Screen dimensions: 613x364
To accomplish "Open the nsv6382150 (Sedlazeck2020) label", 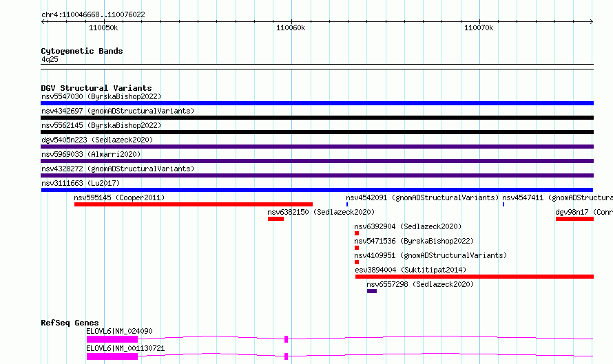I will (x=321, y=212).
